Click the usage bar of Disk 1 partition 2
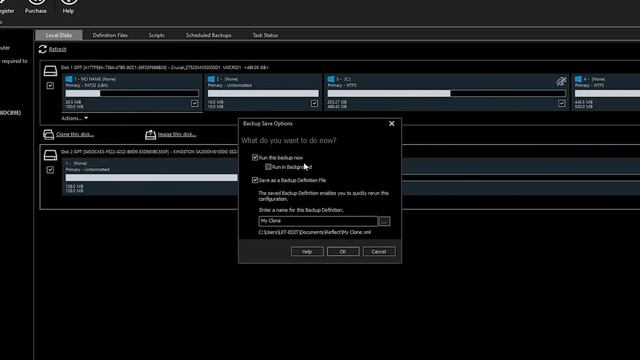The width and height of the screenshot is (640, 360). (x=263, y=93)
